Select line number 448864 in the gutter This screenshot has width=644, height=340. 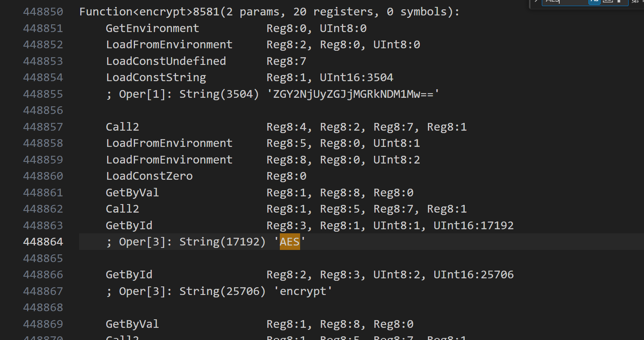43,242
